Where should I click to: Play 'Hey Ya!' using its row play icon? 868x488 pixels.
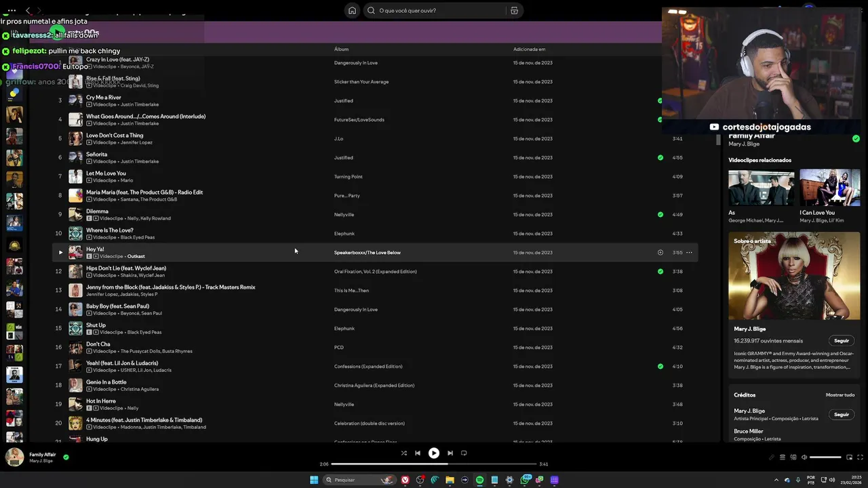click(60, 252)
